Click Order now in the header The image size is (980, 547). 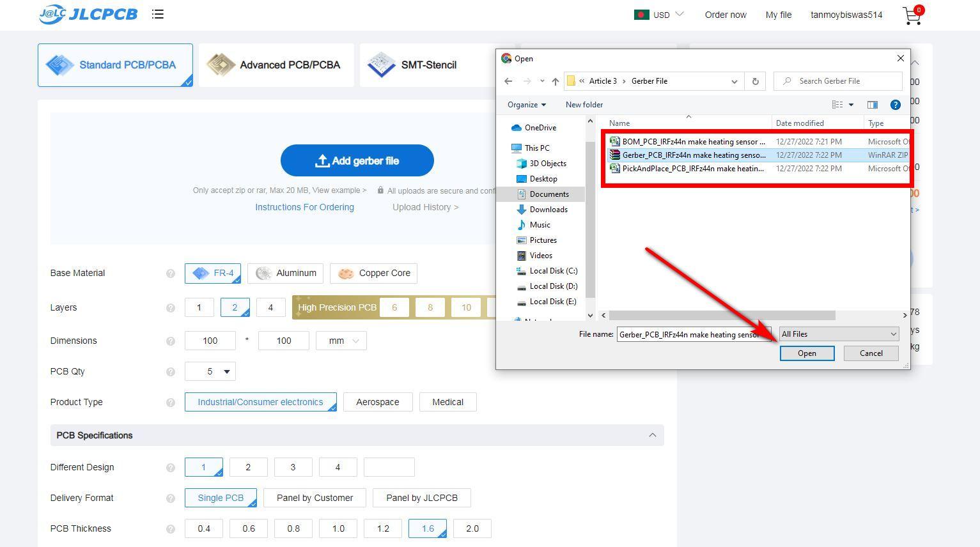(726, 15)
